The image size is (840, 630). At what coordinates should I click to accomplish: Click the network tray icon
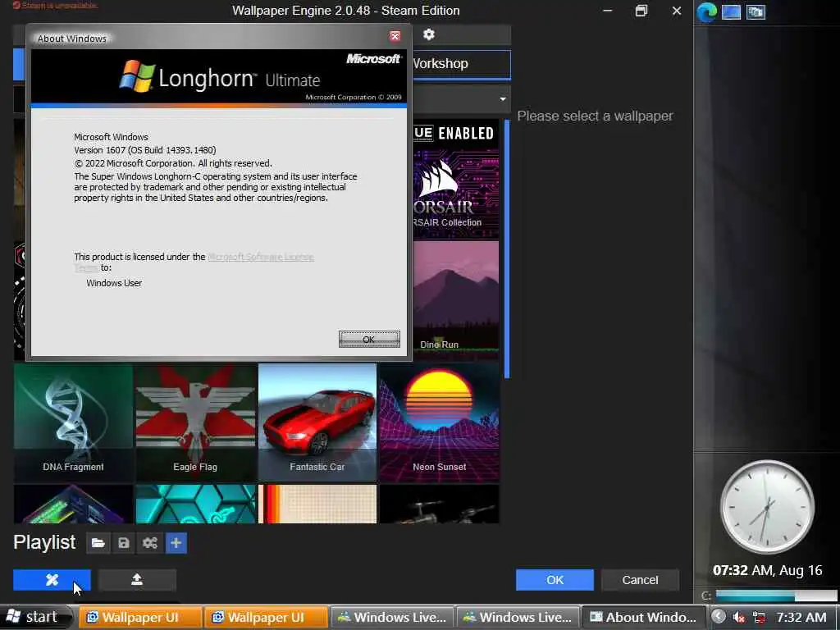(759, 617)
